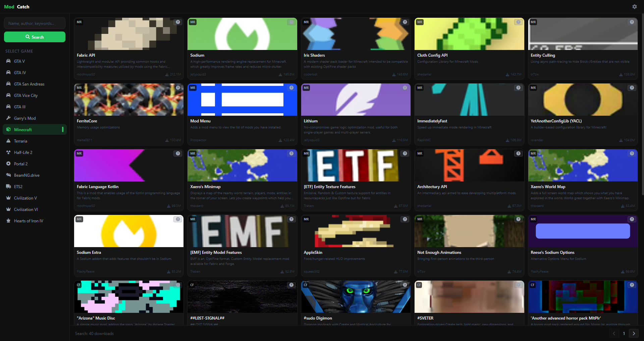The image size is (644, 341).
Task: Click the help icon on Mod Menu card
Action: pyautogui.click(x=291, y=88)
